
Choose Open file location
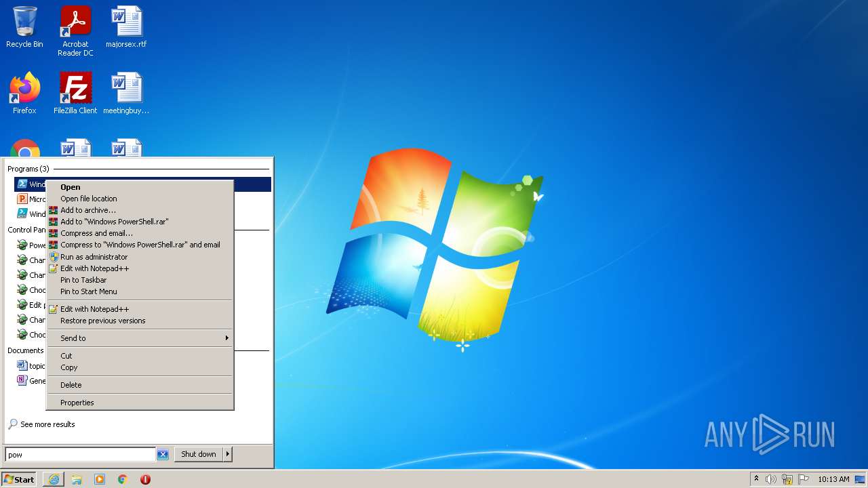(x=140, y=199)
